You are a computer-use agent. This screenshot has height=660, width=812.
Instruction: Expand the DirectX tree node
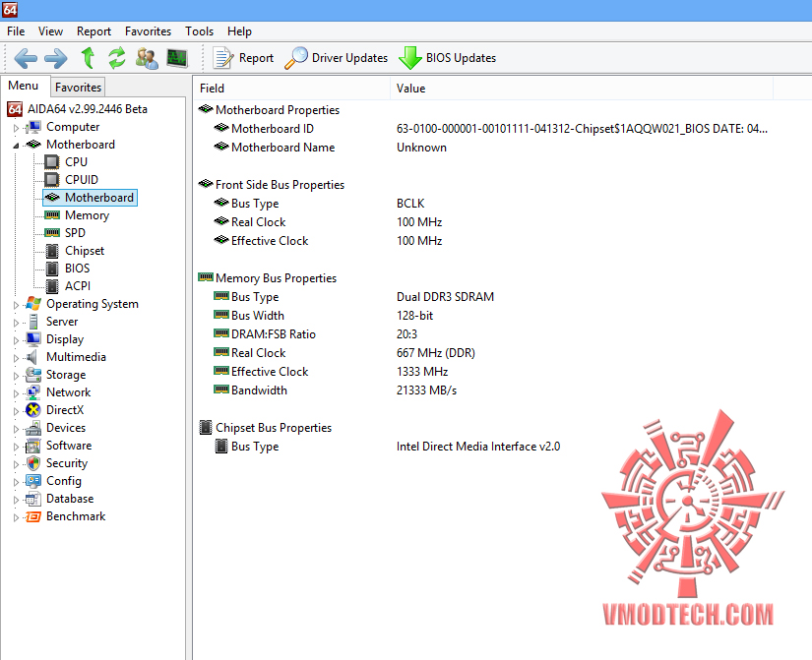tap(16, 411)
